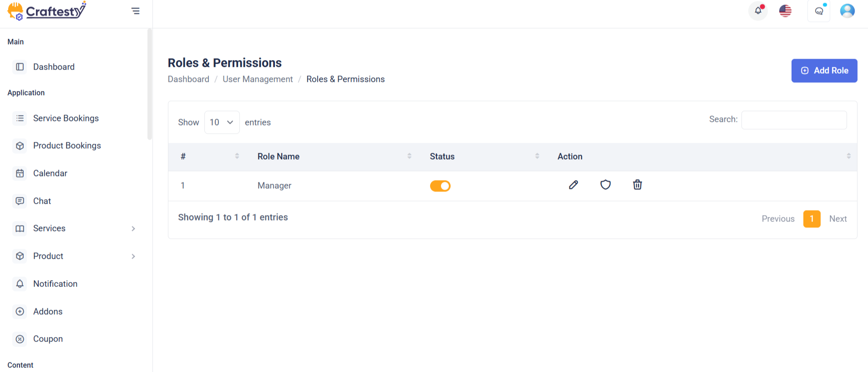Click the Manager role name cell
Image resolution: width=868 pixels, height=372 pixels.
[274, 186]
